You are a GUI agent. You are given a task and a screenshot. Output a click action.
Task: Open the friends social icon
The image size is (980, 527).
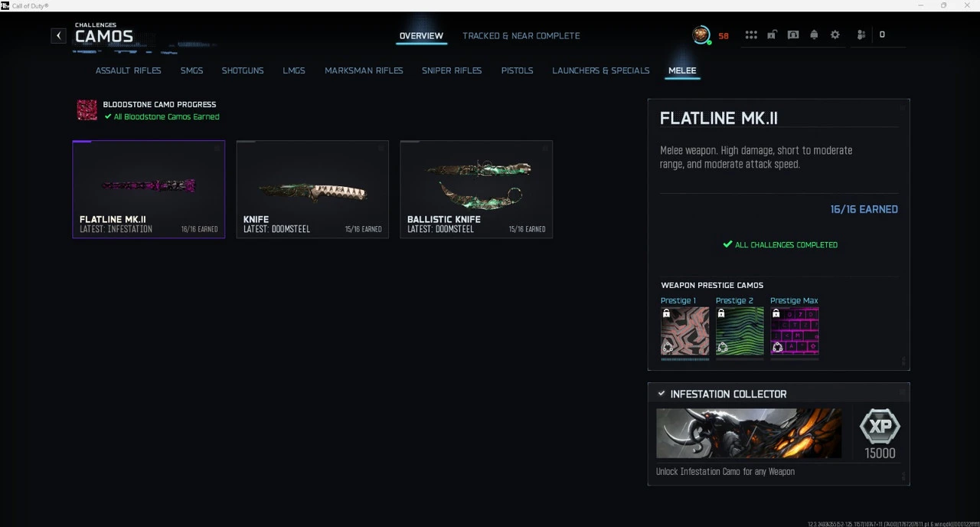(x=861, y=35)
